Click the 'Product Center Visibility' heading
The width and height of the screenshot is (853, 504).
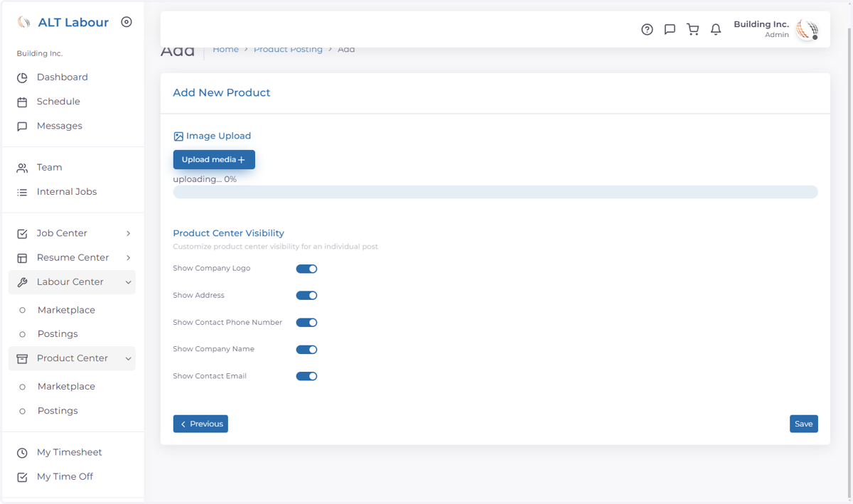(228, 233)
